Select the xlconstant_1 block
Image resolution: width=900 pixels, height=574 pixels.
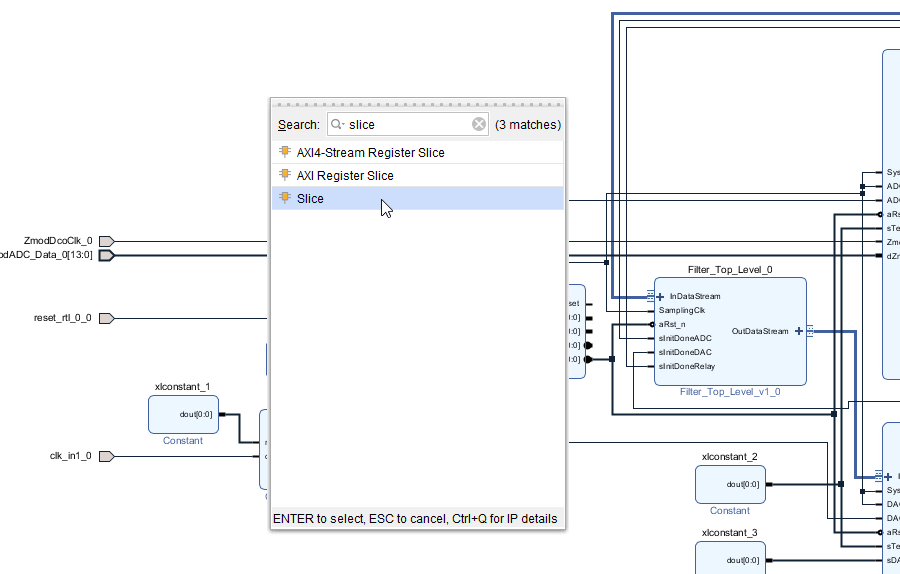(183, 414)
